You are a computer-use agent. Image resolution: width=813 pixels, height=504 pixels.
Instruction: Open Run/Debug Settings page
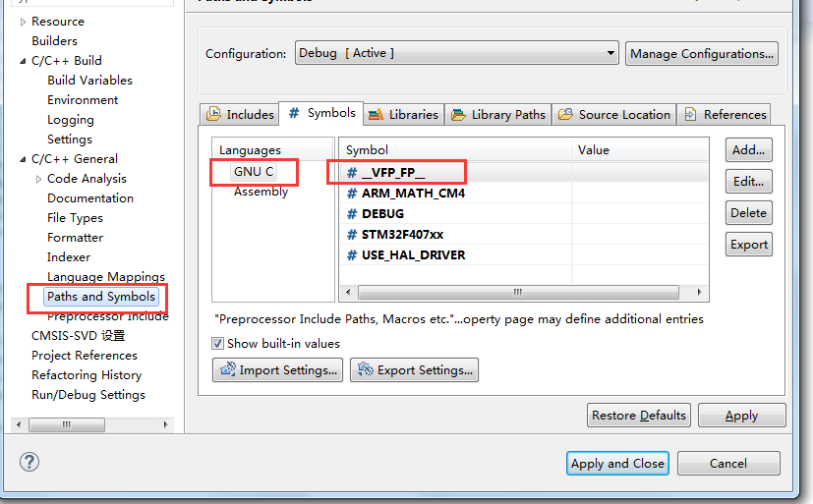point(88,395)
